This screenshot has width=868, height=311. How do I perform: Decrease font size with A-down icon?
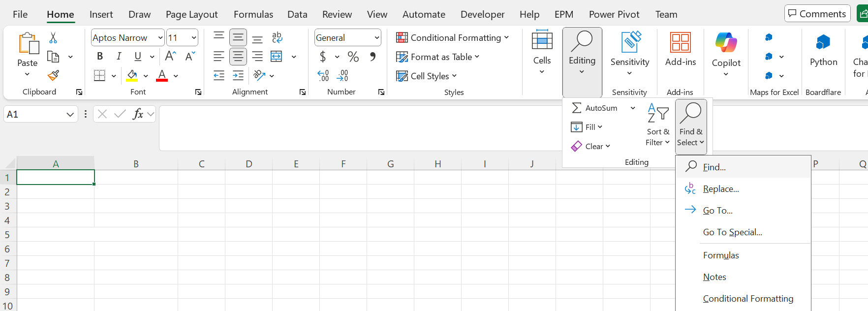[x=190, y=56]
